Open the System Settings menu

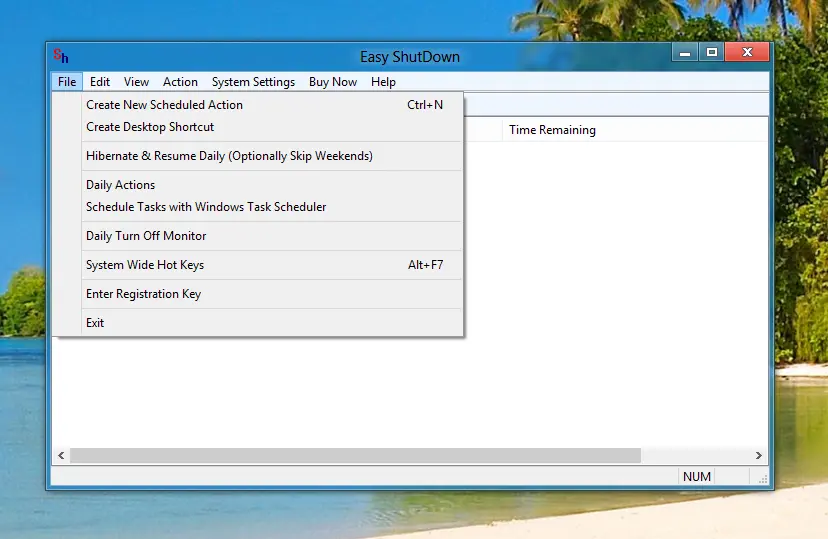(x=253, y=82)
